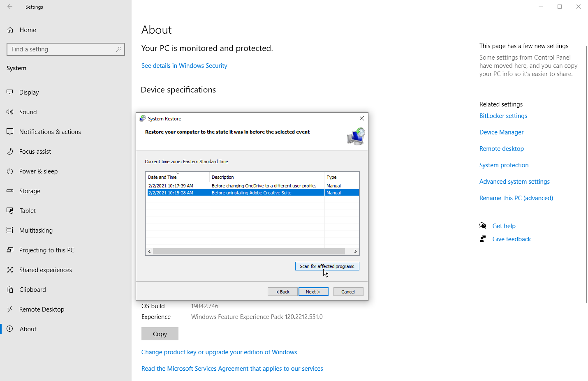Open Microsoft Services Agreement link
This screenshot has width=588, height=381.
click(232, 369)
